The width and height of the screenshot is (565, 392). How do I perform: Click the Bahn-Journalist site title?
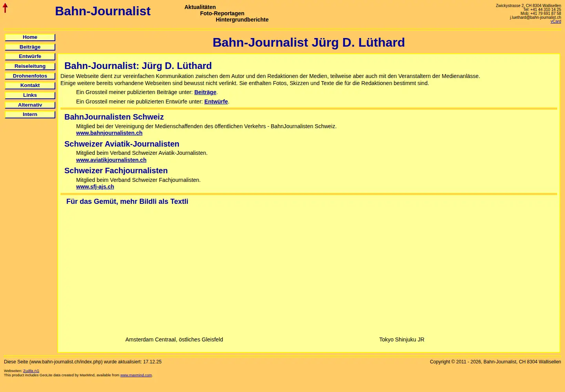point(102,11)
